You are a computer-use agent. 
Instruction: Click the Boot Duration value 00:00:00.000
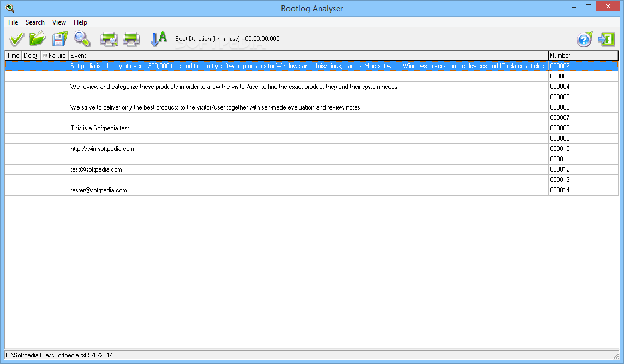262,39
